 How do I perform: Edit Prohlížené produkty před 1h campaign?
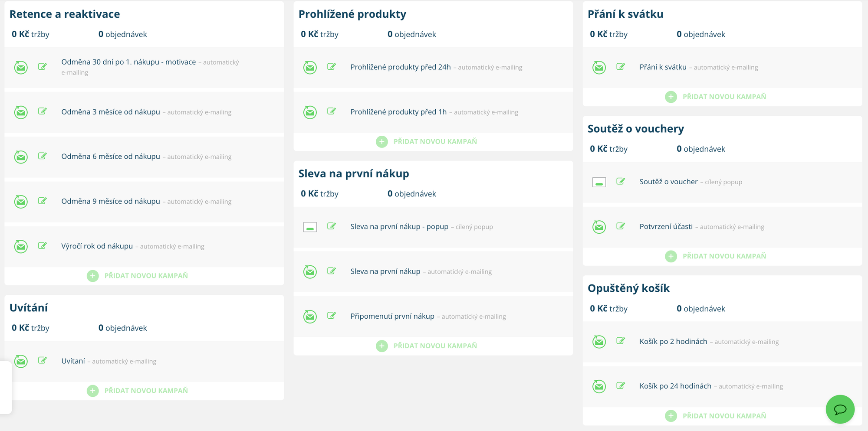point(332,111)
